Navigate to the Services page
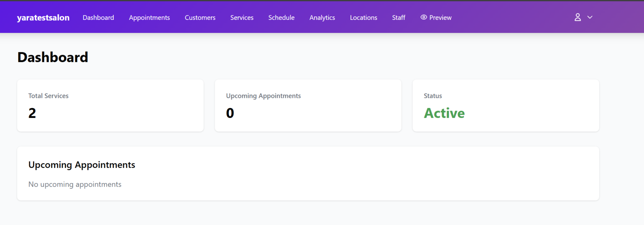Screen dimensions: 644x225 click(242, 18)
